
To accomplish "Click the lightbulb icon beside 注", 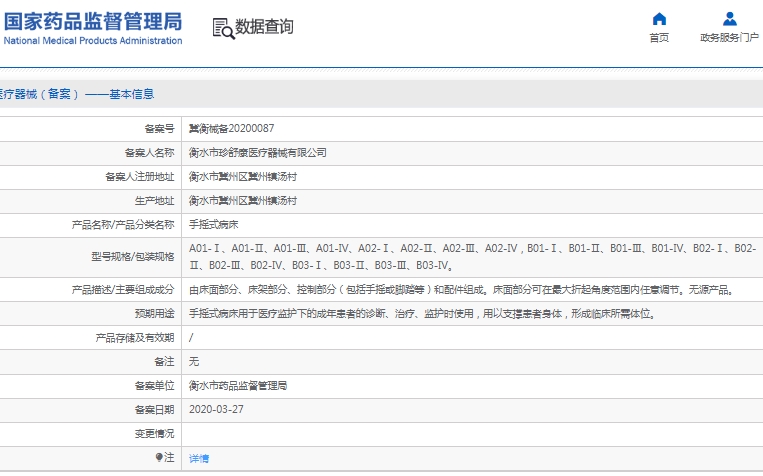I will pos(159,457).
